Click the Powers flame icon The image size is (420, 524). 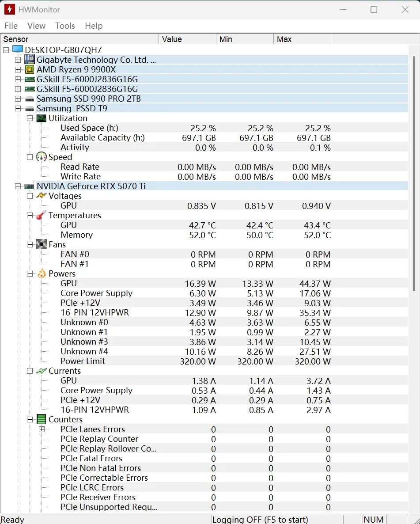[42, 273]
